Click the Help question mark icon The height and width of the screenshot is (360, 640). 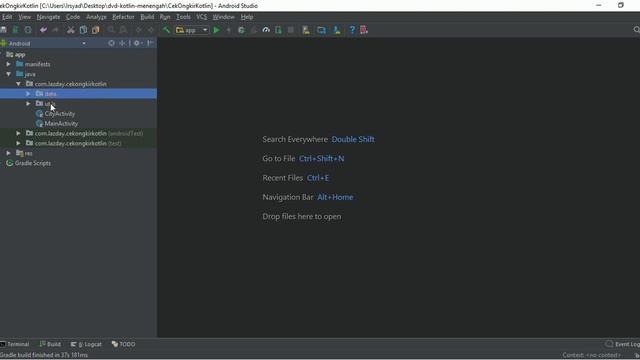[x=352, y=30]
